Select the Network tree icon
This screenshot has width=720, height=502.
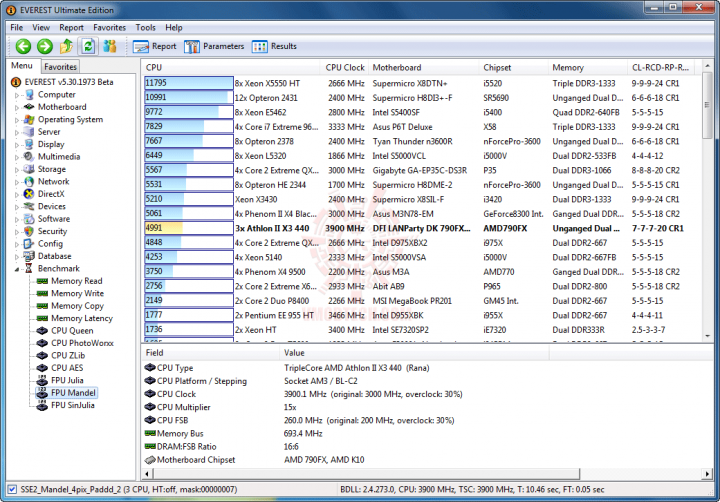[29, 181]
